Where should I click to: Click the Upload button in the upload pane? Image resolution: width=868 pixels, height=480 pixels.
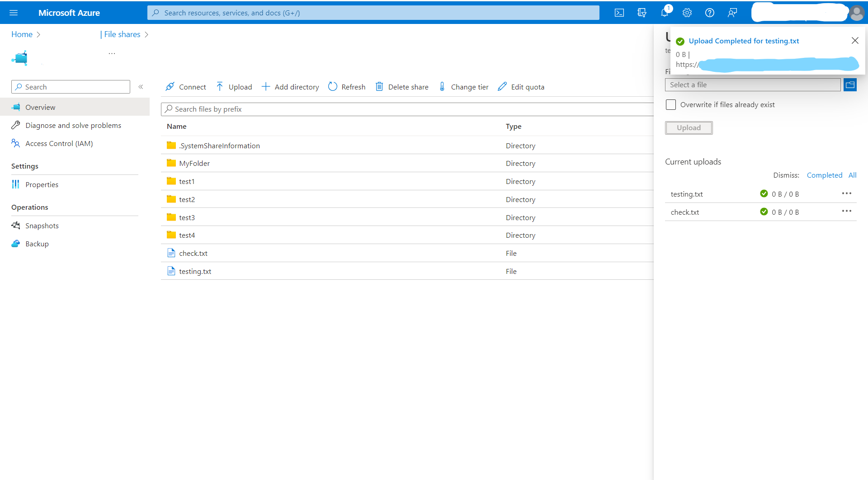pyautogui.click(x=688, y=127)
